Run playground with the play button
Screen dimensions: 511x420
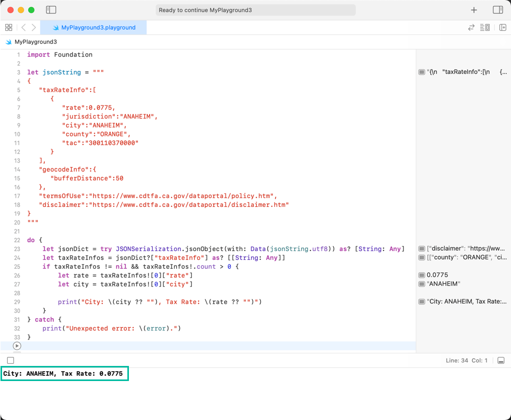point(17,346)
